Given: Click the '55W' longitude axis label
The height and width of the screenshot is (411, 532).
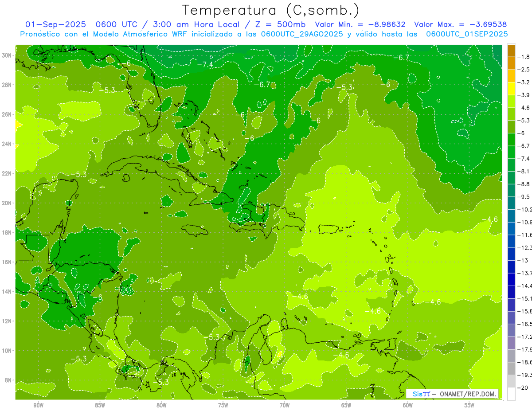Looking at the screenshot, I should 469,405.
